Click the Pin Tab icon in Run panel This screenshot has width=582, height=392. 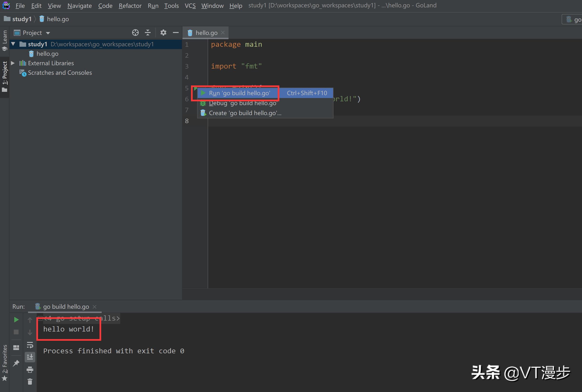point(16,363)
